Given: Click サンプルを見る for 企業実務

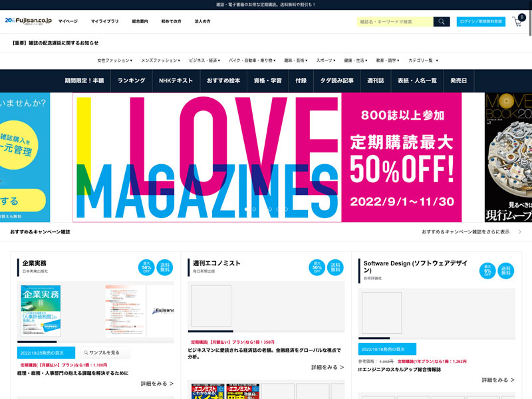Looking at the screenshot, I should [x=105, y=352].
